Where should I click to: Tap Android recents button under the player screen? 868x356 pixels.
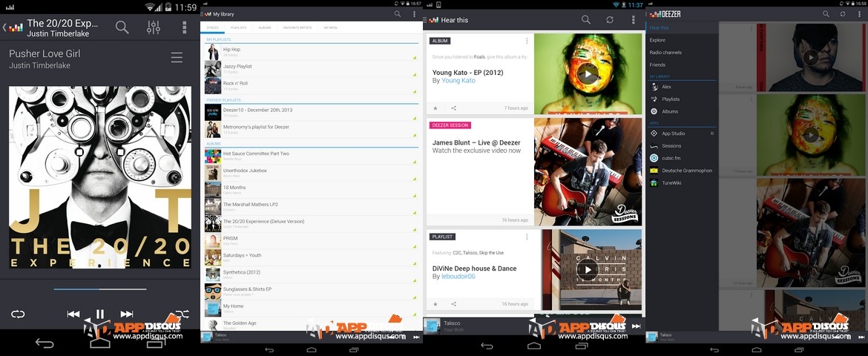point(156,343)
